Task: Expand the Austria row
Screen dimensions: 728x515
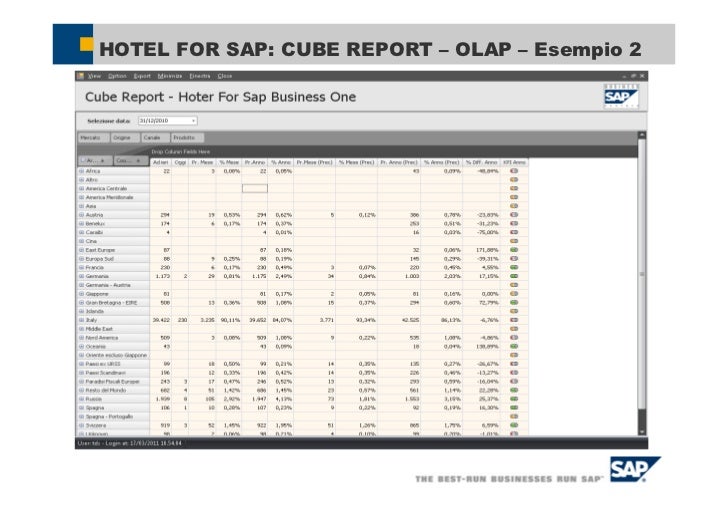Action: coord(81,215)
